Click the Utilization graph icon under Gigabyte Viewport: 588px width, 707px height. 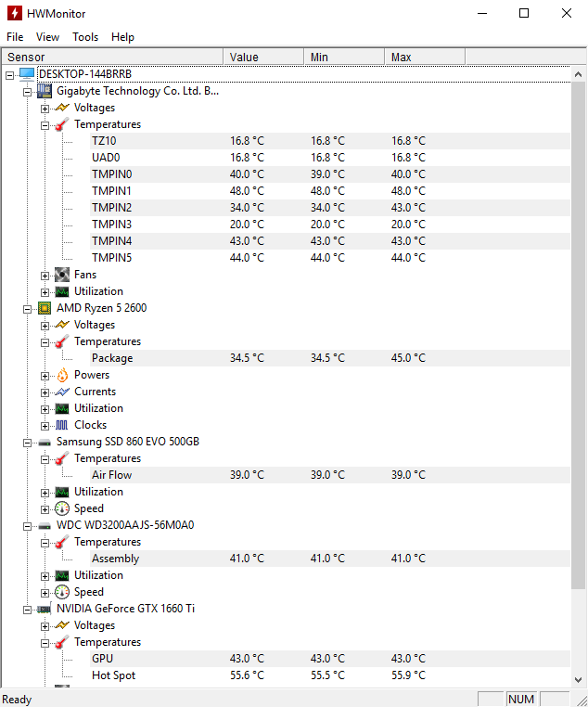[x=62, y=291]
